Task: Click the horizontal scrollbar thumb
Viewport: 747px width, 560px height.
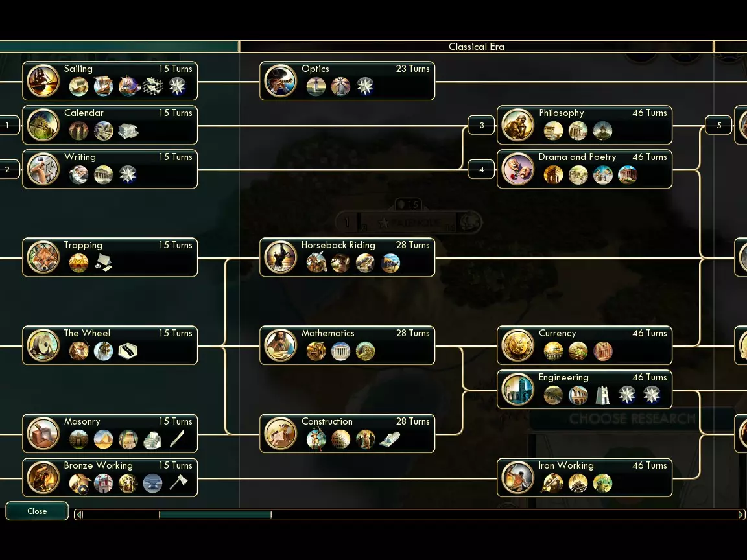Action: (215, 515)
